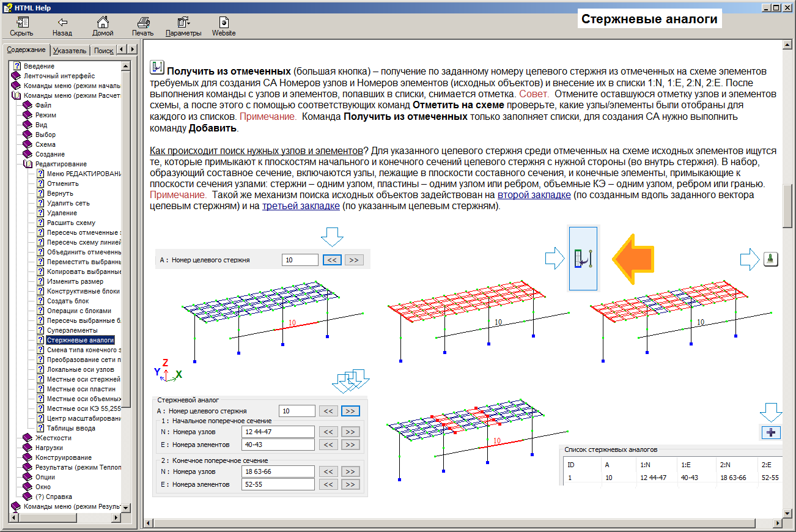Switch to the Указатель tab
Image resolution: width=796 pixels, height=532 pixels.
(70, 51)
